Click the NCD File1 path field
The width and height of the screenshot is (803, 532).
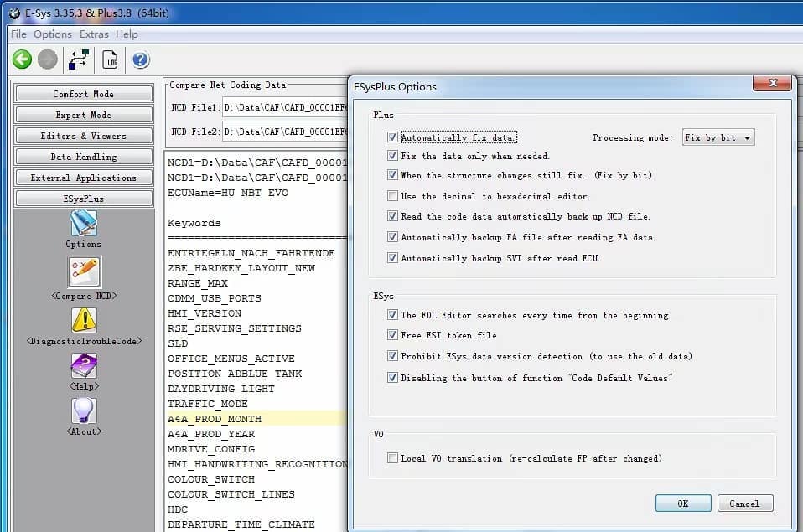click(285, 107)
